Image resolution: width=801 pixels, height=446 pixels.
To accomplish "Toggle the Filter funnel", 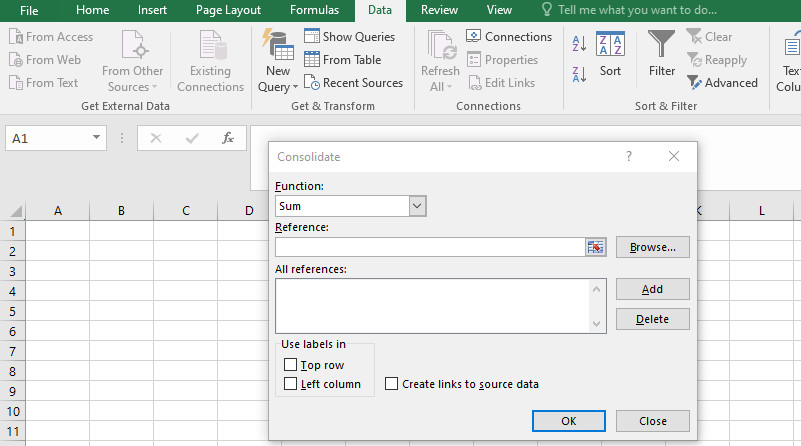I will coord(662,54).
